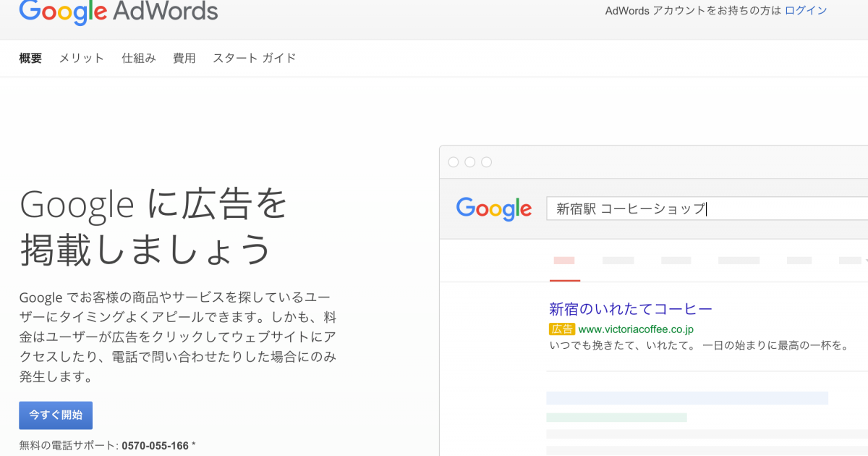
Task: Click the yellow 広告 badge
Action: pos(562,329)
